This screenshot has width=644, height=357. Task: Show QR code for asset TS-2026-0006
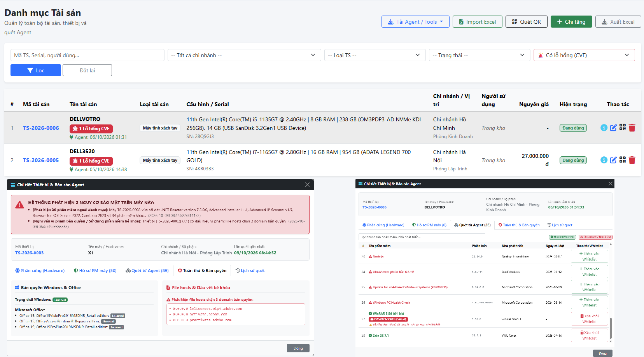623,127
